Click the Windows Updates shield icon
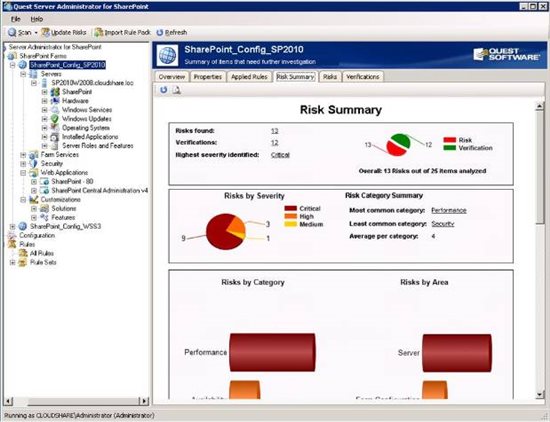Viewport: 550px width, 422px height. pos(55,119)
